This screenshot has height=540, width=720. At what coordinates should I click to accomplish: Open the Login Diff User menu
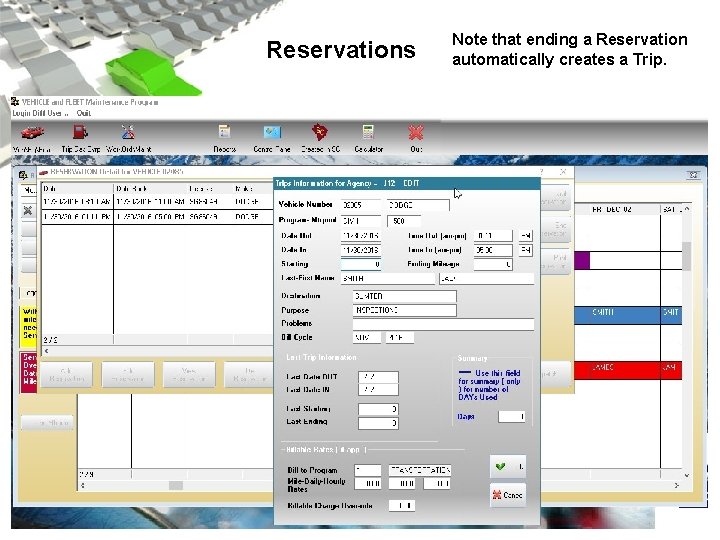(x=40, y=113)
